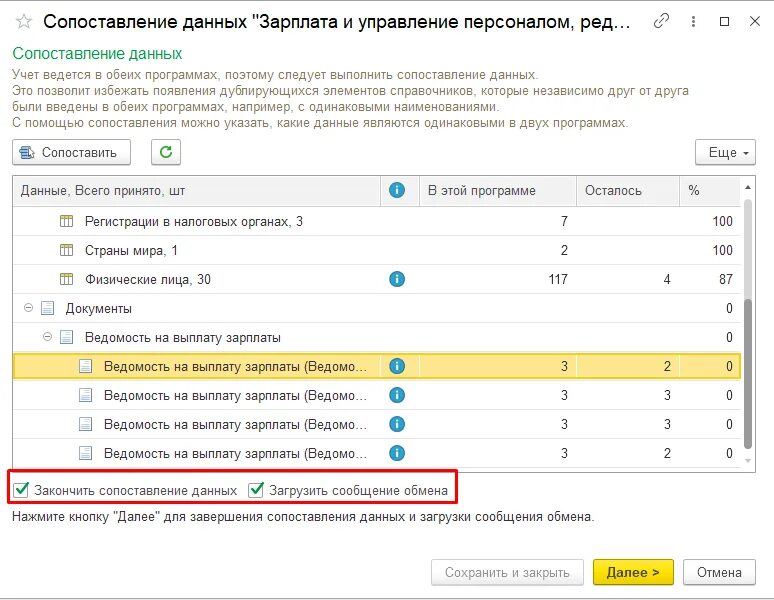Toggle Загрузить сообщение обмена checkbox
Image resolution: width=774 pixels, height=600 pixels.
coord(256,490)
